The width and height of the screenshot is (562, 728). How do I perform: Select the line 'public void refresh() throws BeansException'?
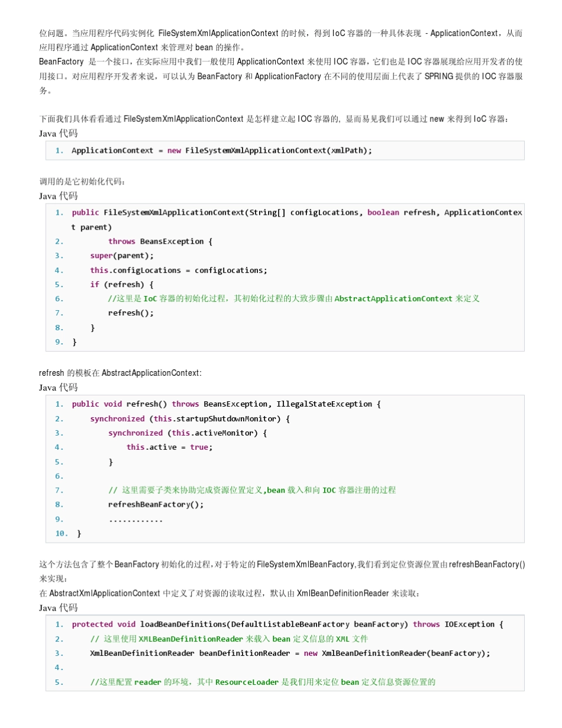coord(227,404)
